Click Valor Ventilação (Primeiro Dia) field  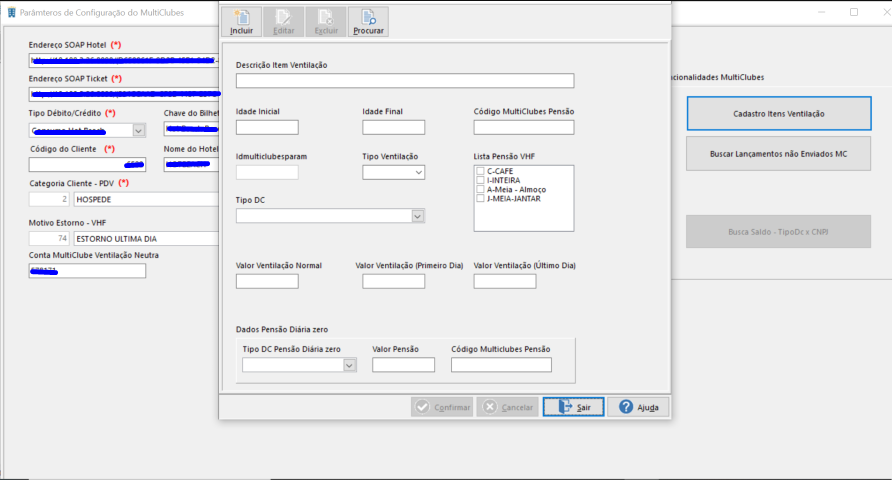pyautogui.click(x=394, y=281)
